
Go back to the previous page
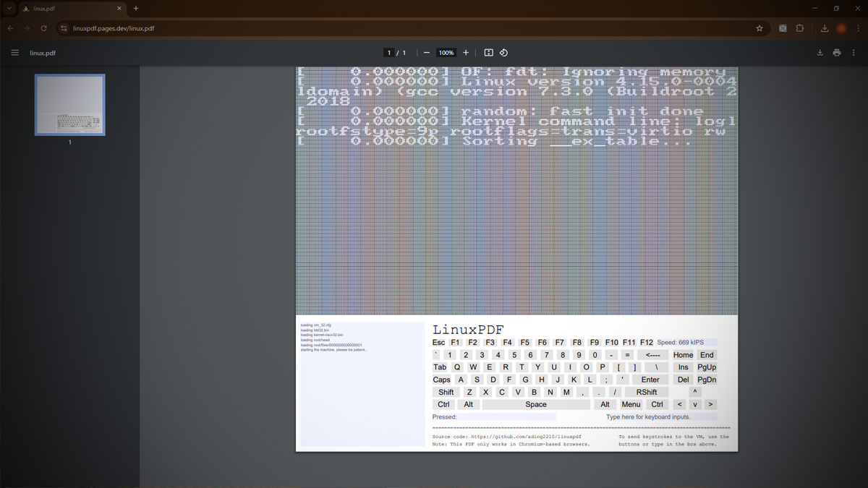click(10, 28)
